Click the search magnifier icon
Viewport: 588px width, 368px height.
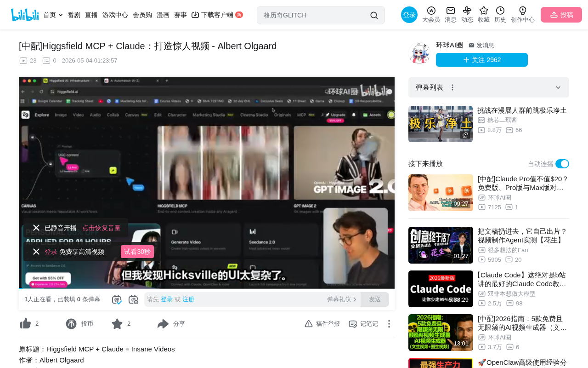(x=374, y=15)
